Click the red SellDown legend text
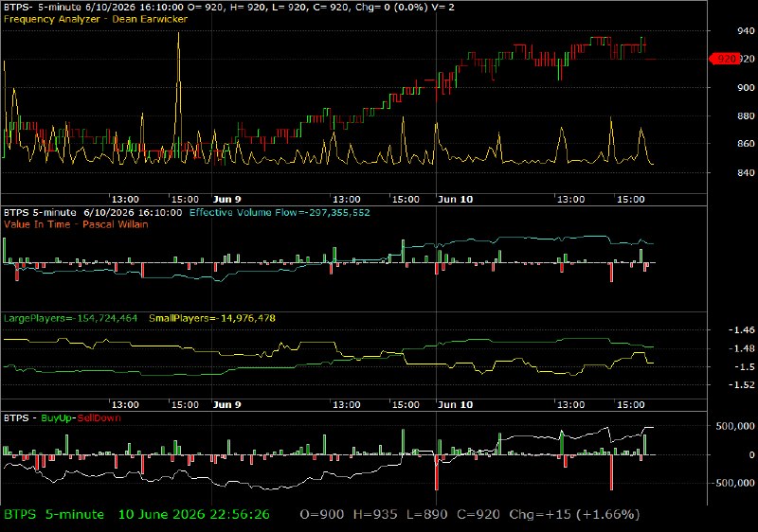Viewport: 758px width, 532px height. 99,418
